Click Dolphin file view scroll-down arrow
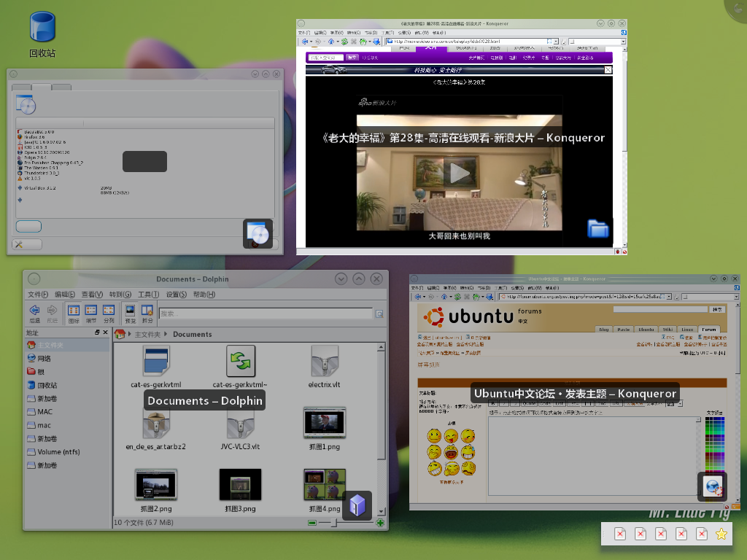 [x=381, y=511]
